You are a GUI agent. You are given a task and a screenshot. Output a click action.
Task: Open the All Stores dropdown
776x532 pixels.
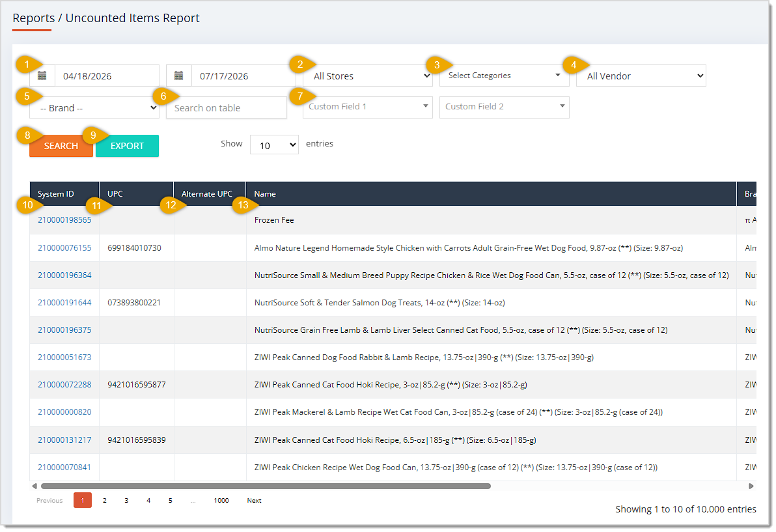(x=368, y=76)
